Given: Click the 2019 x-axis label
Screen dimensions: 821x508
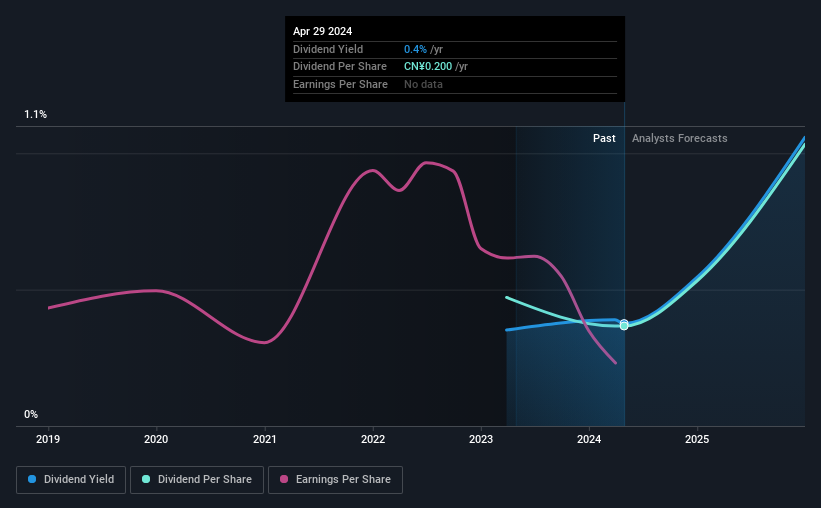Looking at the screenshot, I should tap(48, 439).
